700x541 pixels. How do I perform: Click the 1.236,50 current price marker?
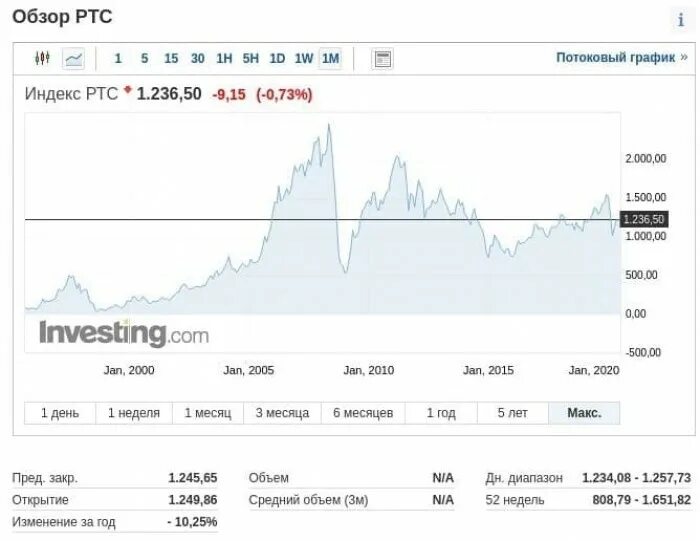(643, 219)
